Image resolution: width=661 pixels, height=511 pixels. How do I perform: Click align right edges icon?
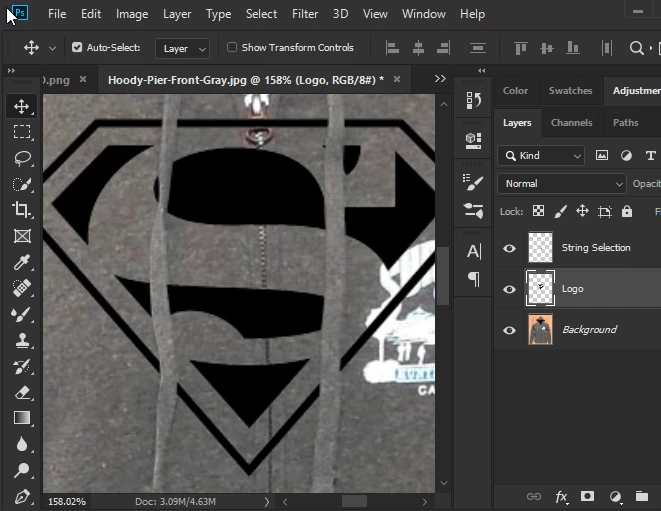tap(443, 48)
